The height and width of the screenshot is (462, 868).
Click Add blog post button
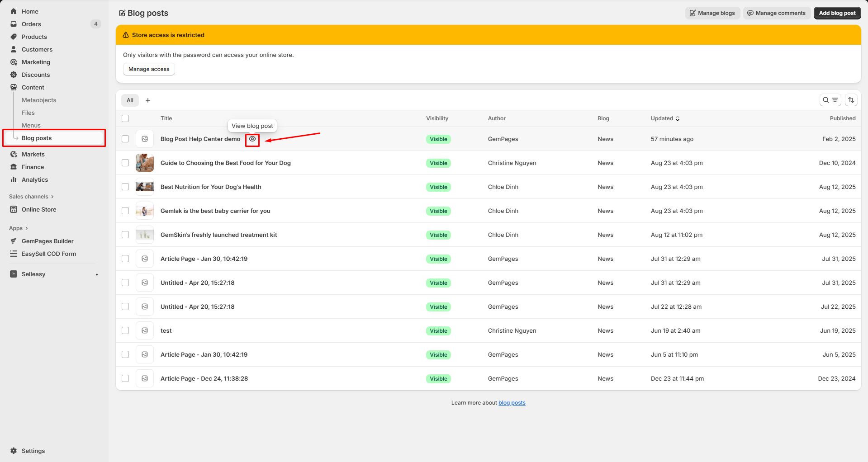837,13
